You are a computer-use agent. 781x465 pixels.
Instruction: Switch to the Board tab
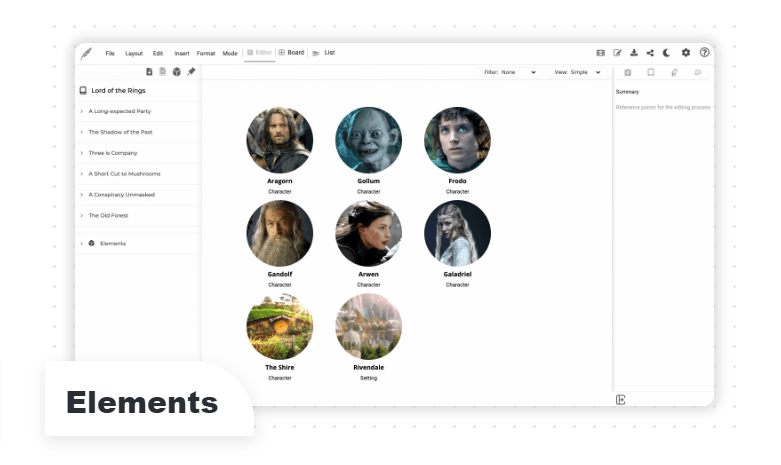(x=291, y=53)
